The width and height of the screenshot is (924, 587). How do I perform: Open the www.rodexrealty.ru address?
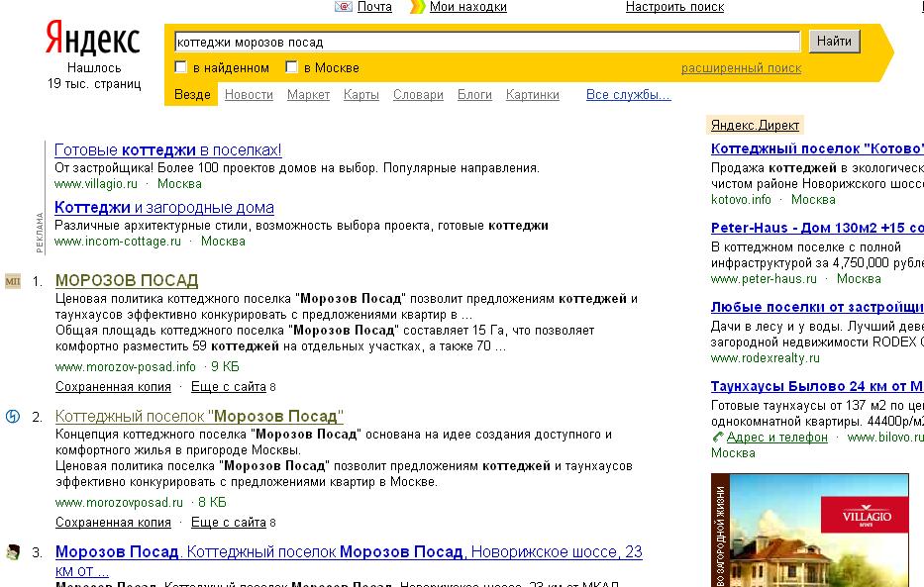[x=765, y=358]
